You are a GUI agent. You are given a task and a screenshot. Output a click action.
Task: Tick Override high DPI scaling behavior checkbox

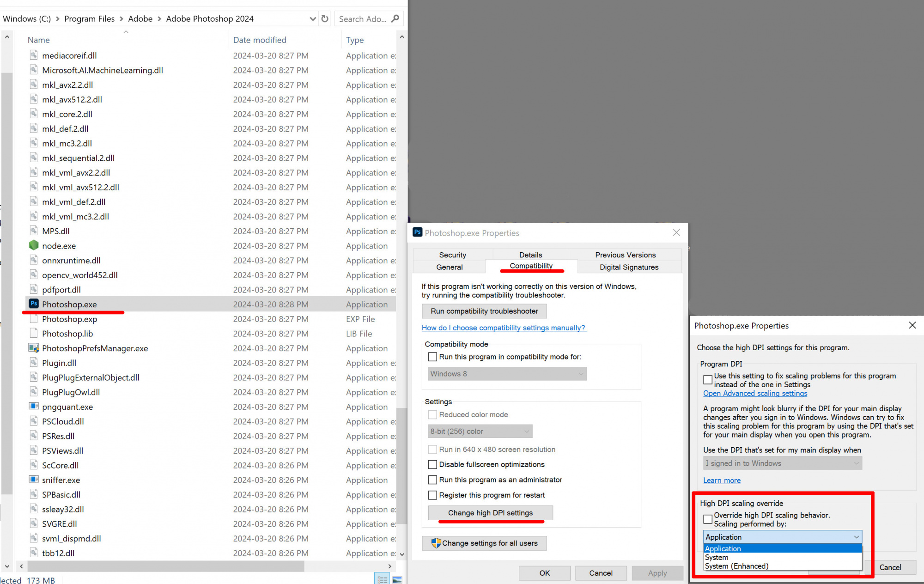point(707,519)
